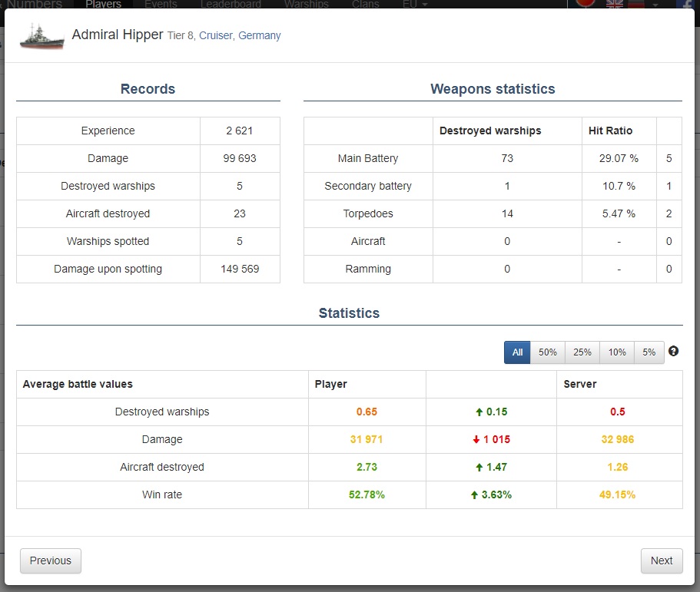Click the green up arrow beside 3.63%
The image size is (700, 592).
click(x=475, y=495)
